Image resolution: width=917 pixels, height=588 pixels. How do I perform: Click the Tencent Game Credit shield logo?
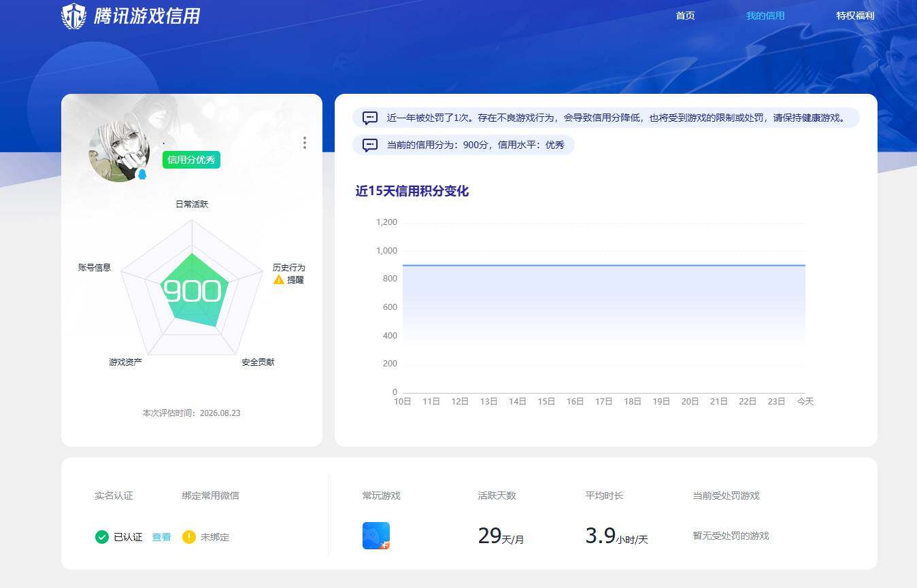73,16
